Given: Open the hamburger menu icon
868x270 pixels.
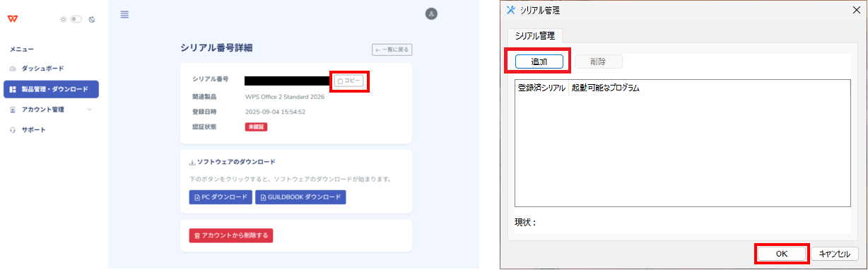Looking at the screenshot, I should pos(124,14).
